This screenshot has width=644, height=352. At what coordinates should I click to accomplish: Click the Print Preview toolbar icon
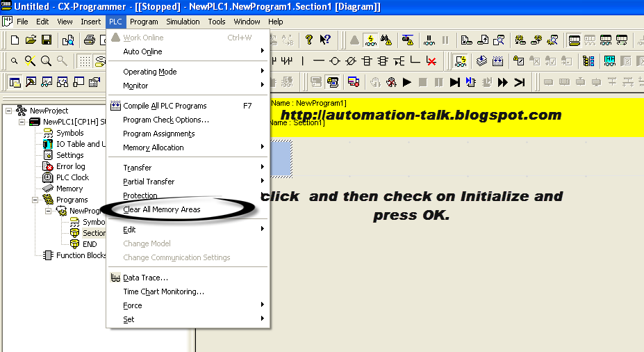tap(68, 40)
